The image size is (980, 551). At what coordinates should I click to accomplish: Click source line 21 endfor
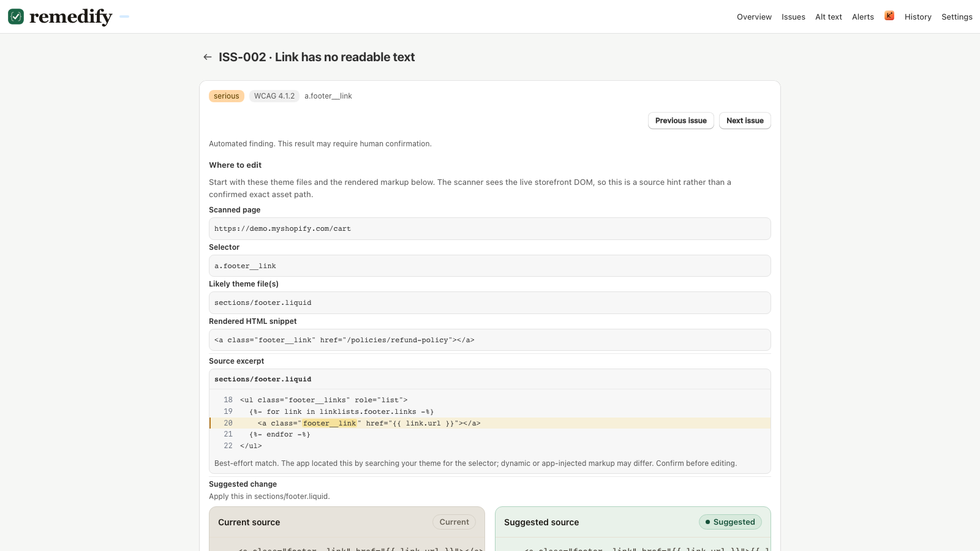point(490,434)
